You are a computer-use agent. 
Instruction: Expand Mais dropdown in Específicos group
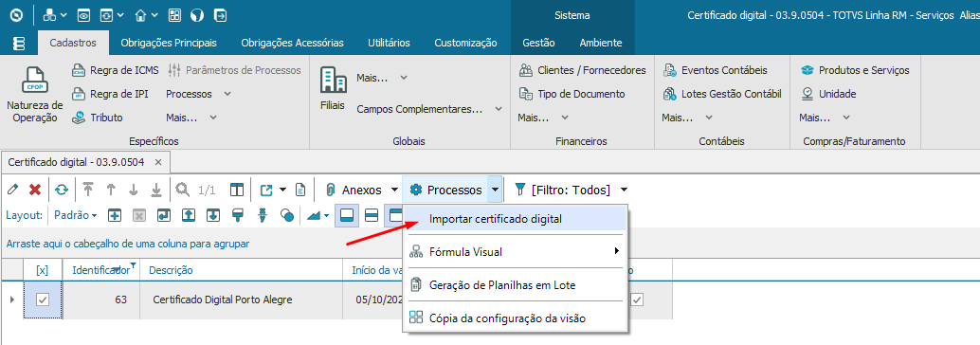214,118
